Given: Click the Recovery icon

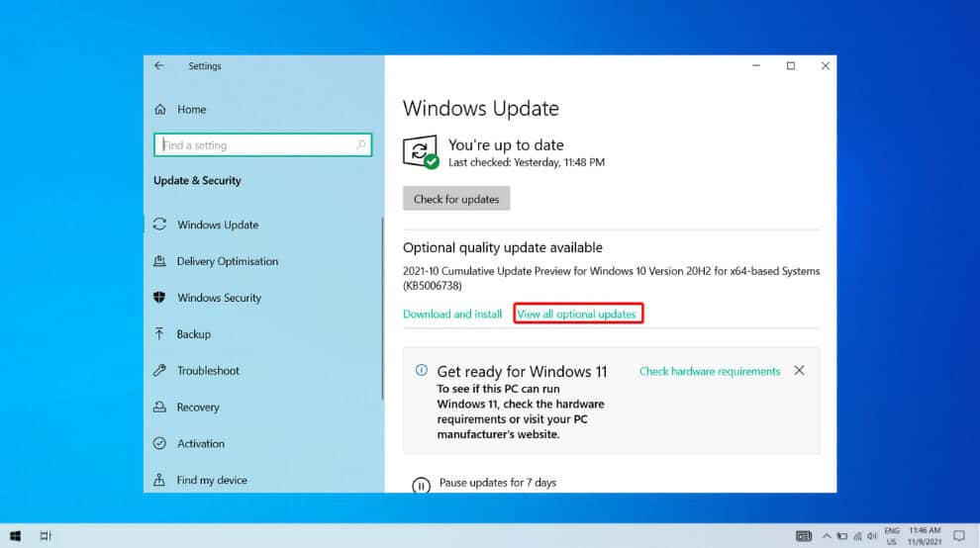Looking at the screenshot, I should point(160,407).
